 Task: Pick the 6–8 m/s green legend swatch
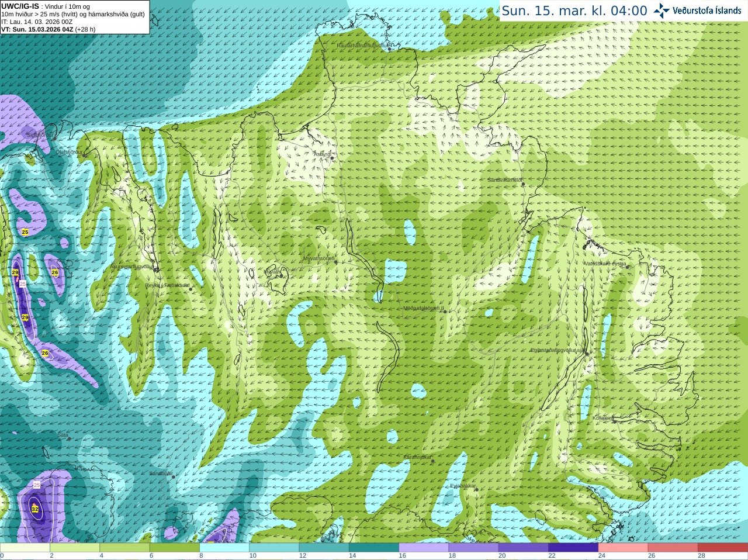coord(174,548)
